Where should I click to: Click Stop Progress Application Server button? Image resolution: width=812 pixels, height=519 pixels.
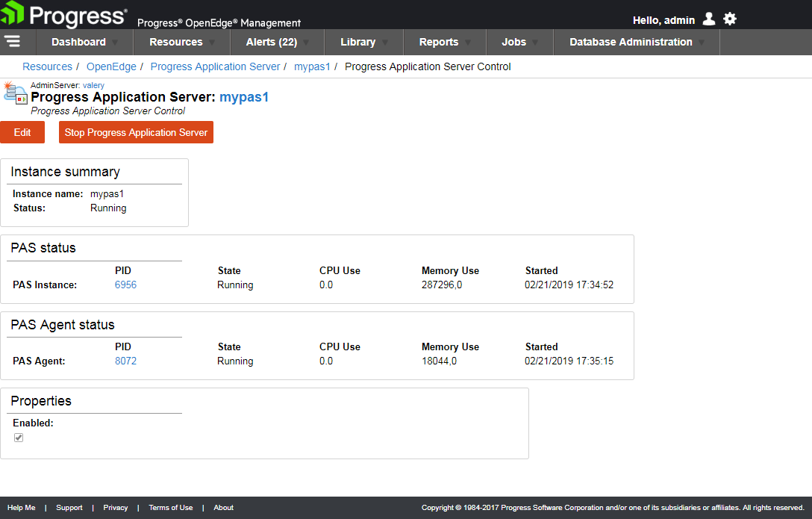tap(136, 133)
